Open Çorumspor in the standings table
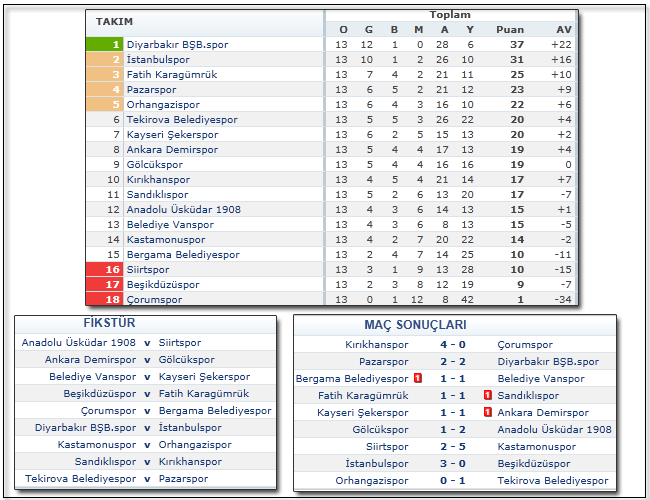650x500 pixels. click(x=154, y=299)
